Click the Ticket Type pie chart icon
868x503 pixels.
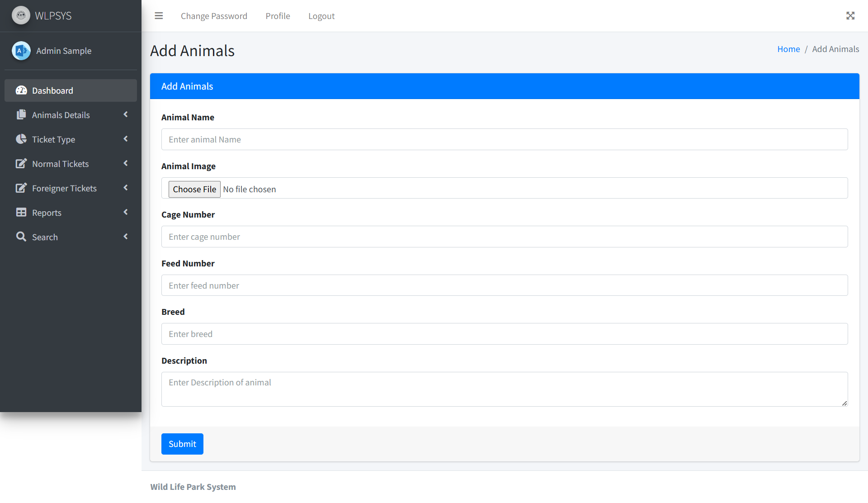(x=21, y=139)
